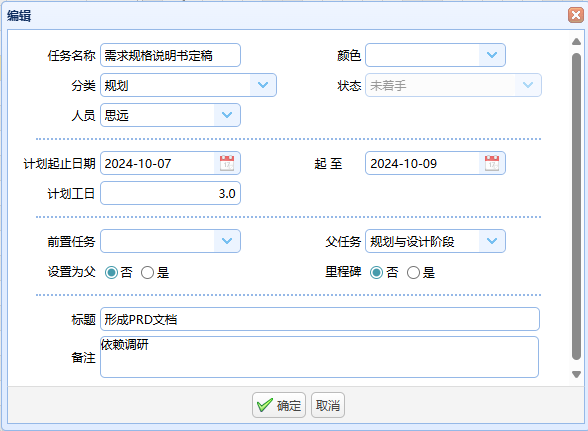Click the 标题 field with 形成PRD文档
This screenshot has width=588, height=431.
[x=320, y=319]
